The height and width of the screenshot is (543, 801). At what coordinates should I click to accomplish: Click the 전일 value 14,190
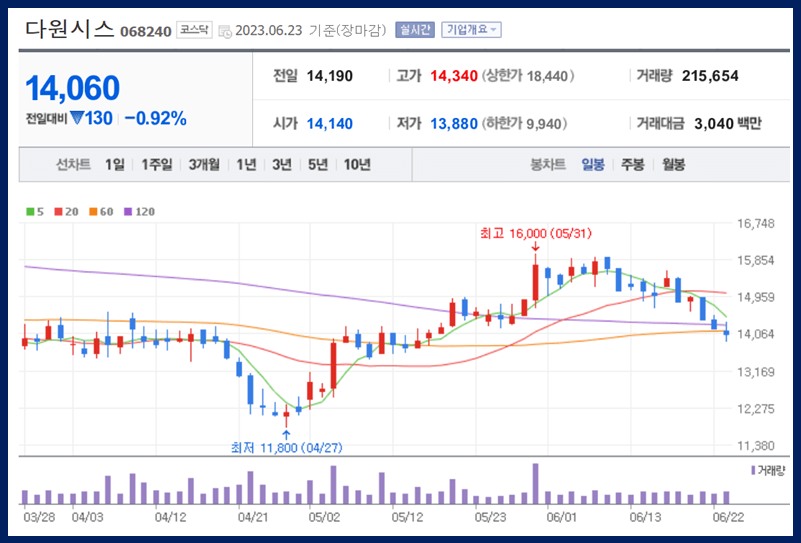pos(329,76)
